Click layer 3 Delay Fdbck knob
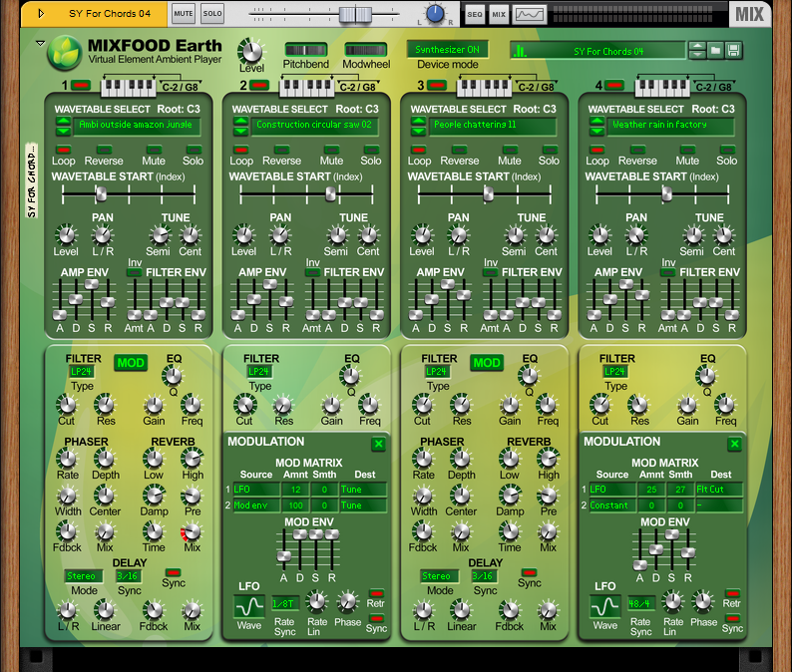 click(509, 610)
